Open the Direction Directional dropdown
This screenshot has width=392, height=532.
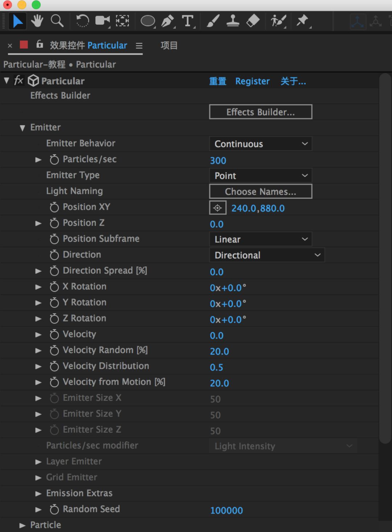pyautogui.click(x=267, y=255)
